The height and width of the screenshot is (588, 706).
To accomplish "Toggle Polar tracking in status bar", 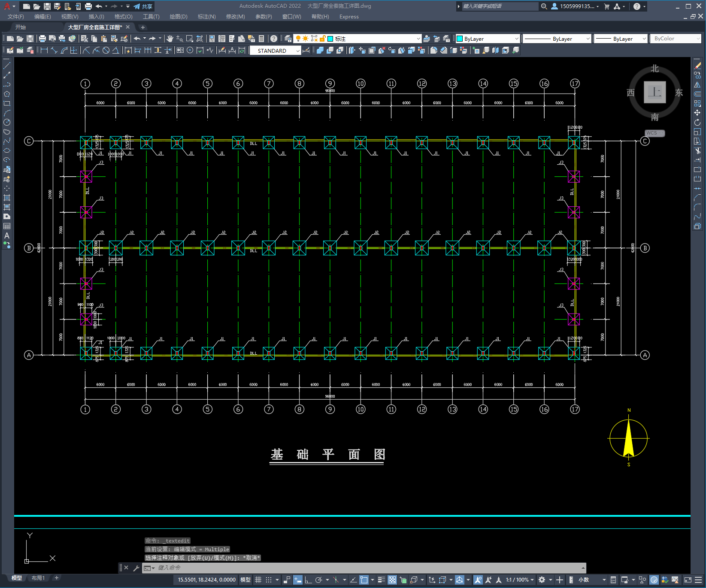I will coord(318,580).
